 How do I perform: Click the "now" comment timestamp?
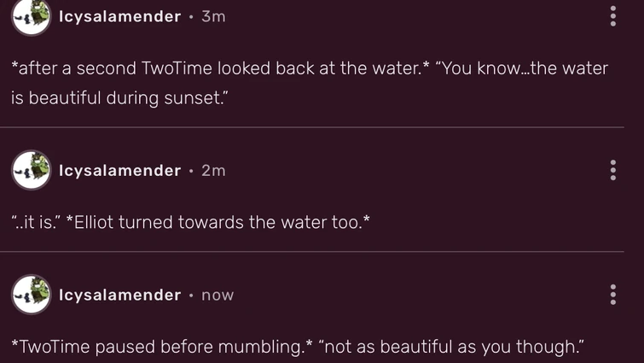pos(218,296)
